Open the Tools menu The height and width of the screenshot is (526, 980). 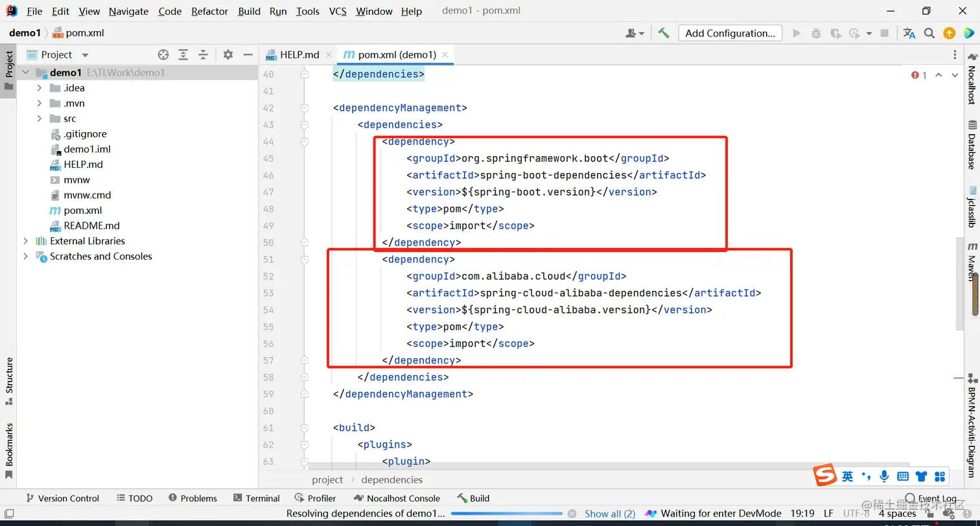[x=308, y=11]
